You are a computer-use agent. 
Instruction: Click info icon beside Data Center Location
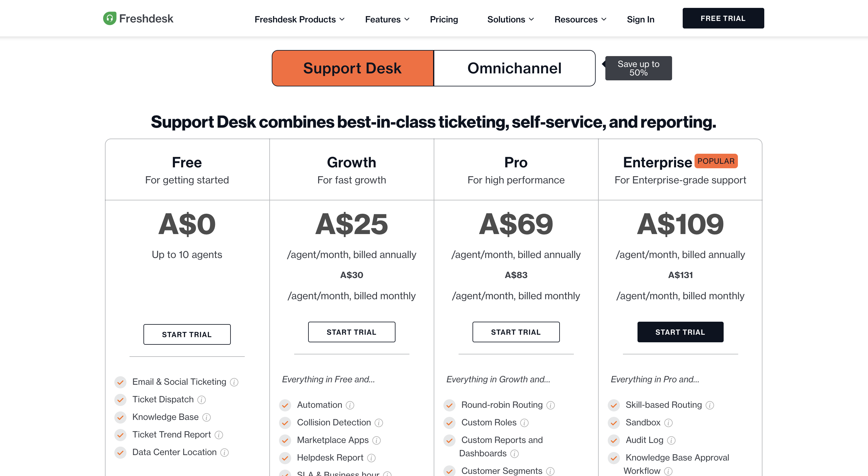[224, 452]
